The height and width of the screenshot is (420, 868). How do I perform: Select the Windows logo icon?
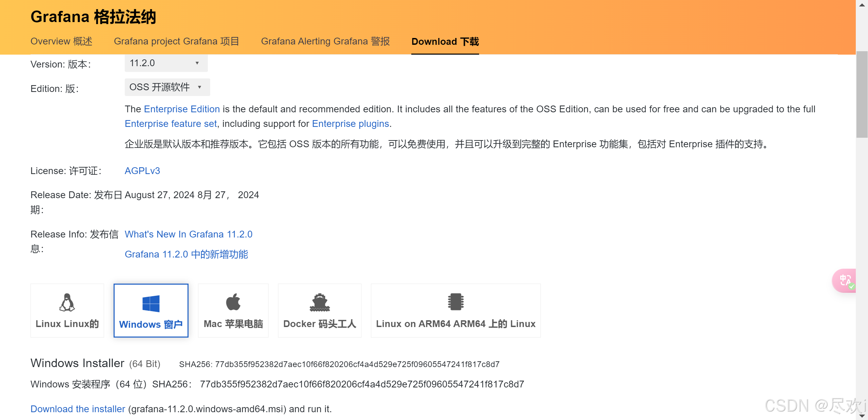[151, 303]
